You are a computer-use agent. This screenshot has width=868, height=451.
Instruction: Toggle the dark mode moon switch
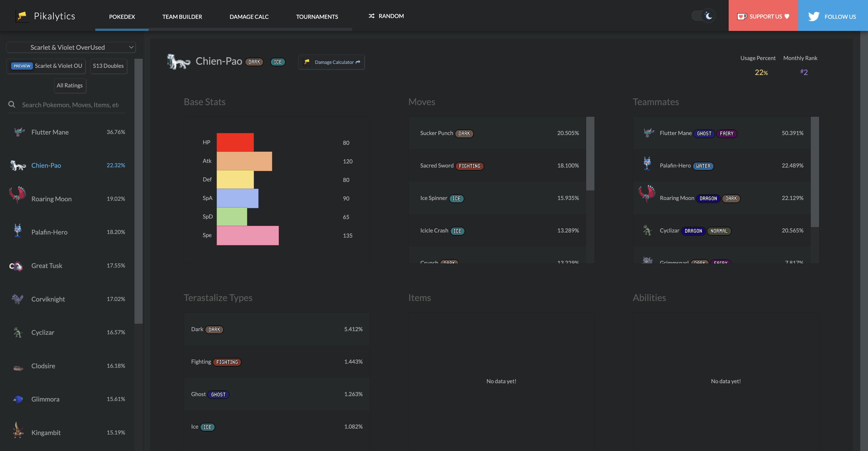pyautogui.click(x=703, y=16)
